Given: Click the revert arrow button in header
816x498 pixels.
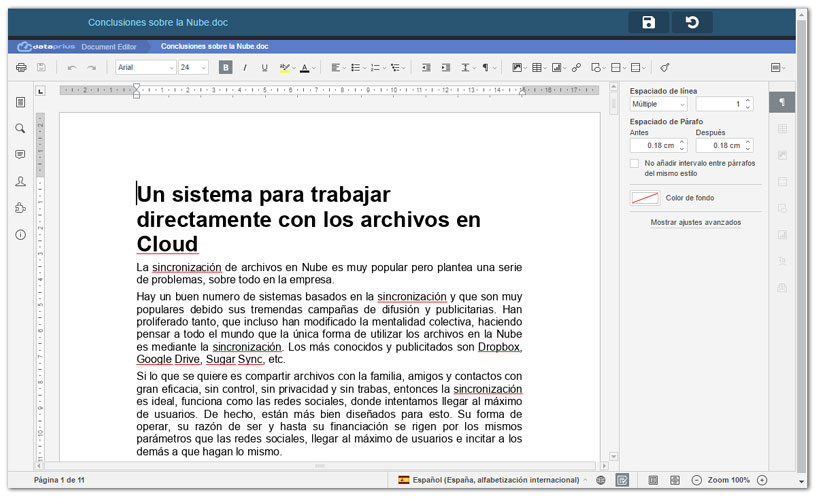Looking at the screenshot, I should point(692,22).
